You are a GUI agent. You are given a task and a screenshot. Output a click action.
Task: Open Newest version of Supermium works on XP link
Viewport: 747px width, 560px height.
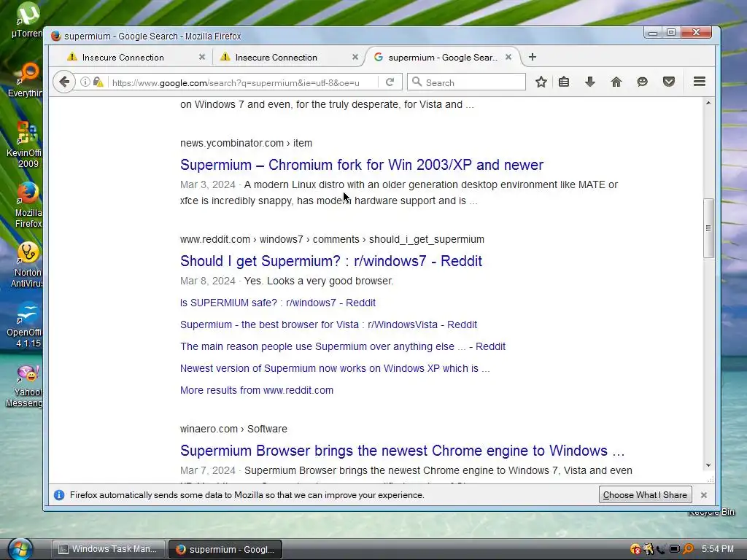[335, 368]
